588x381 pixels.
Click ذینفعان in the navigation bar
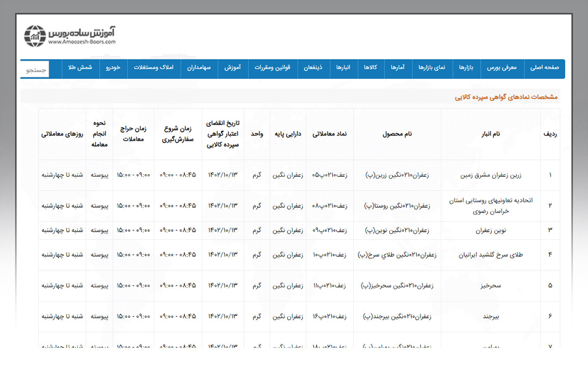coord(313,68)
